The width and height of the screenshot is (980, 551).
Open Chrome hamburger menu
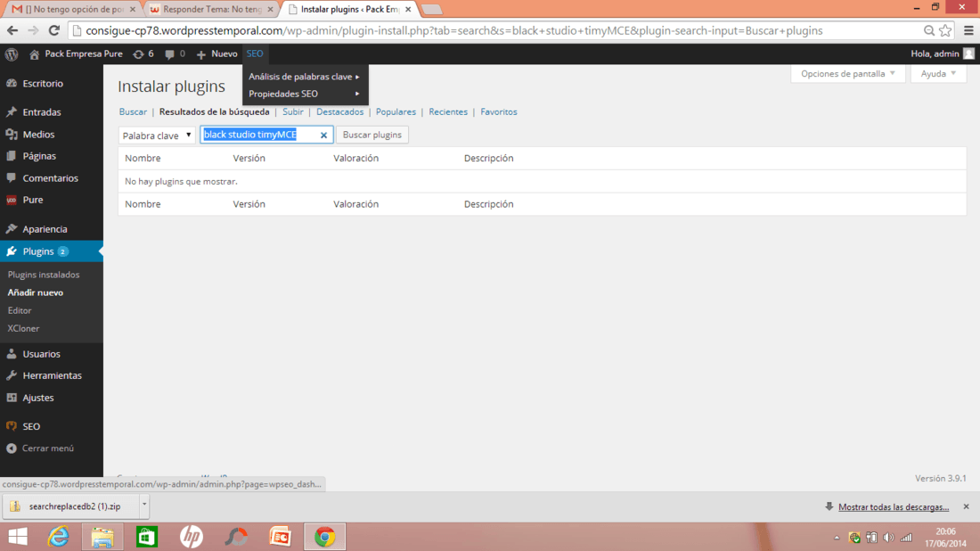point(968,30)
